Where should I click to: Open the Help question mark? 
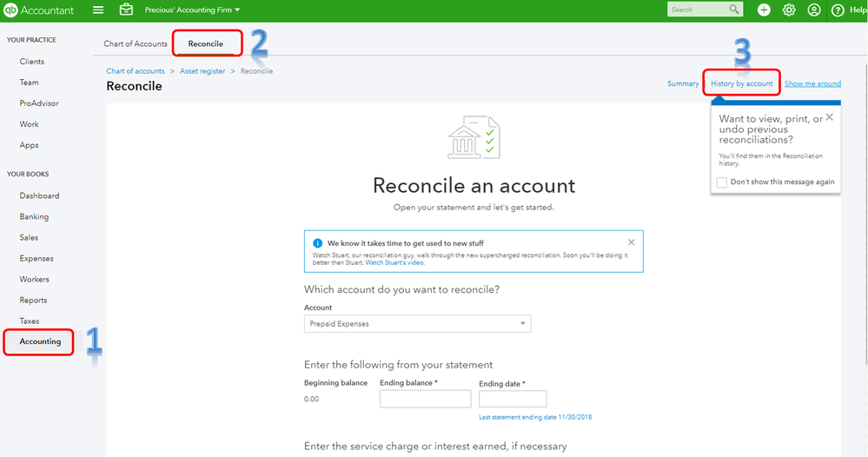[838, 10]
